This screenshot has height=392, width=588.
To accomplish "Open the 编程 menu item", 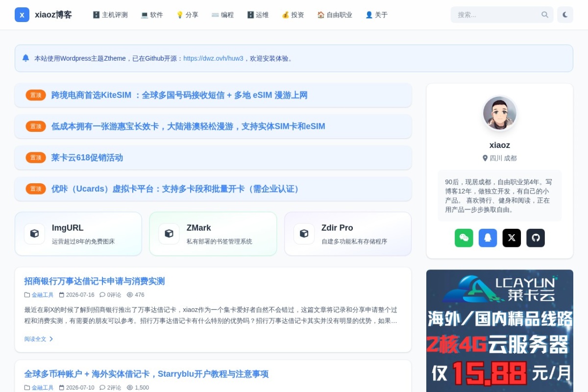I will 222,15.
